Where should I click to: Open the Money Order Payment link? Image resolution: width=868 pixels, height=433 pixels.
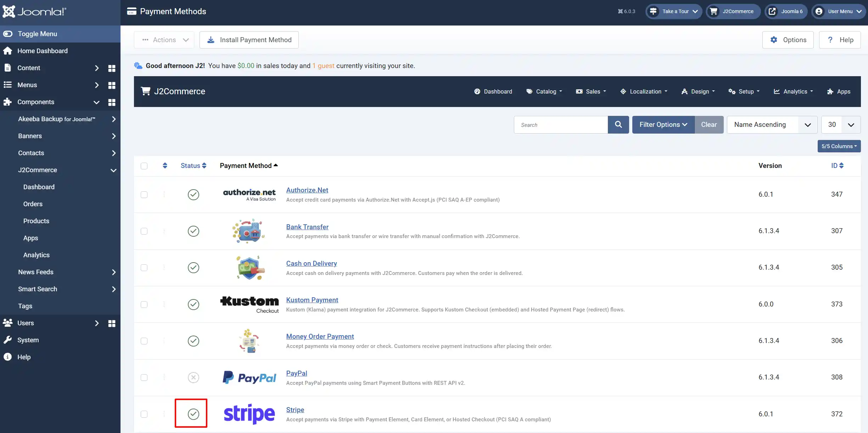(320, 337)
